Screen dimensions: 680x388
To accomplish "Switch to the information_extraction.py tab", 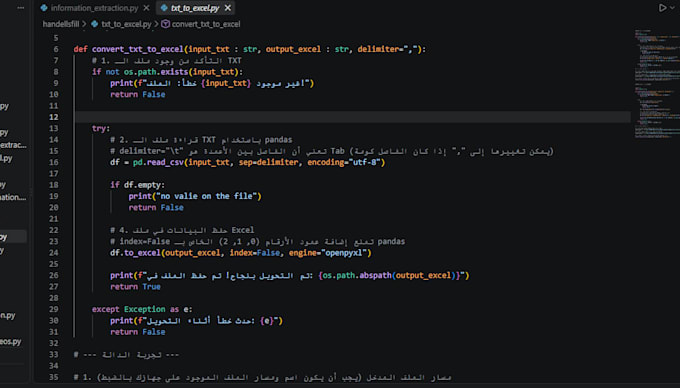I will point(95,8).
